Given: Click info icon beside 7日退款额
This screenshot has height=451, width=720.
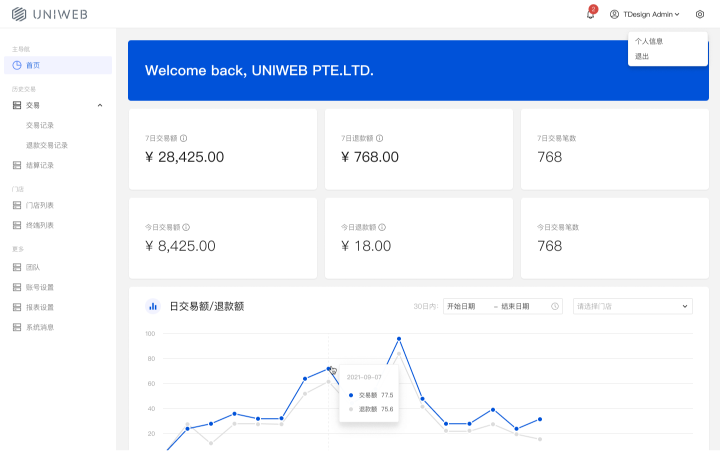Looking at the screenshot, I should coord(380,138).
